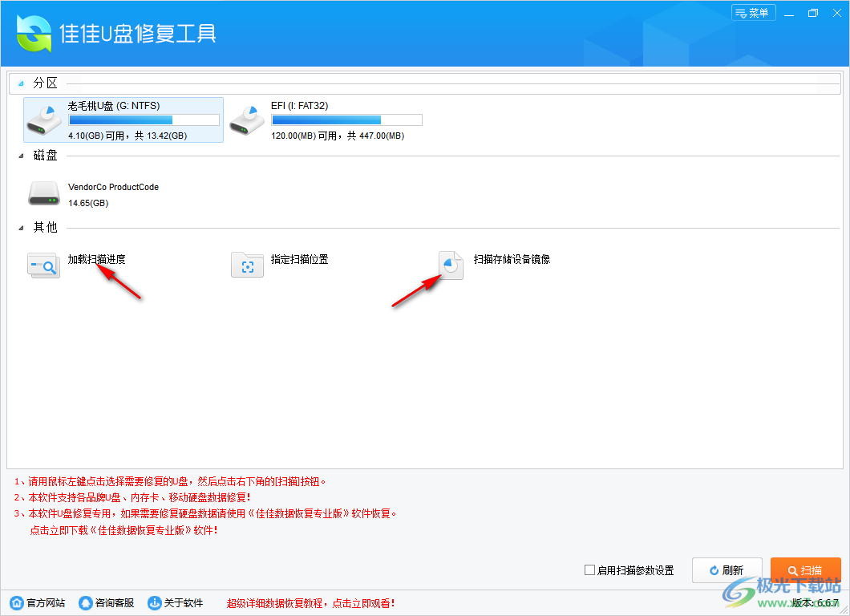Click the 关于软件 info icon
Image resolution: width=850 pixels, height=616 pixels.
[155, 602]
